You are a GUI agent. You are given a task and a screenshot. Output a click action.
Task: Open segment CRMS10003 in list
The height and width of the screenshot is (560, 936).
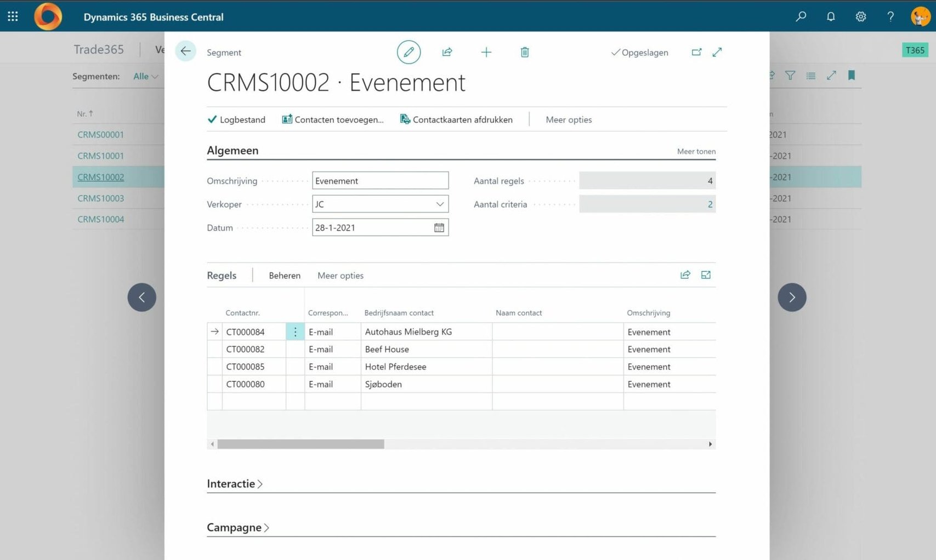pos(101,198)
